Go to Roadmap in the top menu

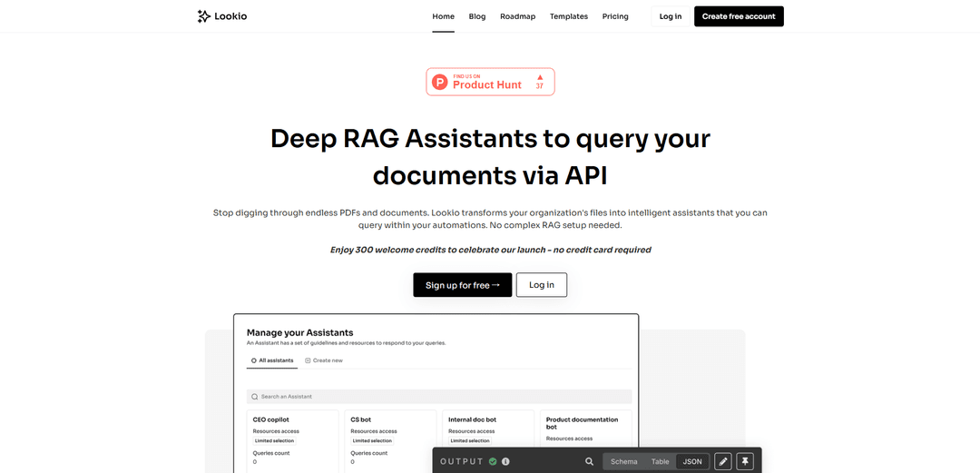[x=517, y=16]
